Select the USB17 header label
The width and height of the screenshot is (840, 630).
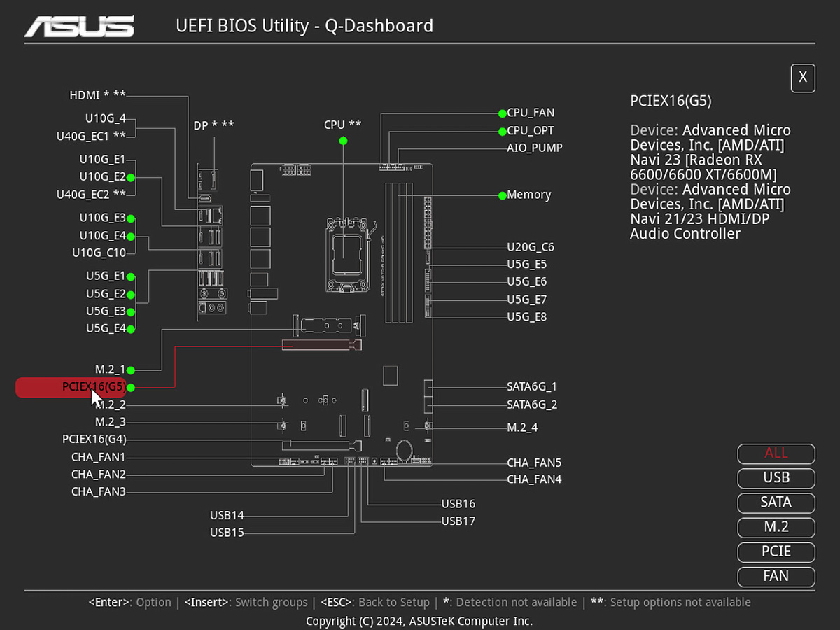click(x=458, y=521)
